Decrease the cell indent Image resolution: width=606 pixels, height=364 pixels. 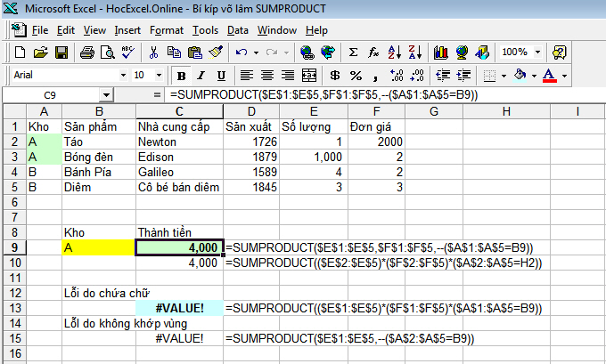(x=443, y=76)
